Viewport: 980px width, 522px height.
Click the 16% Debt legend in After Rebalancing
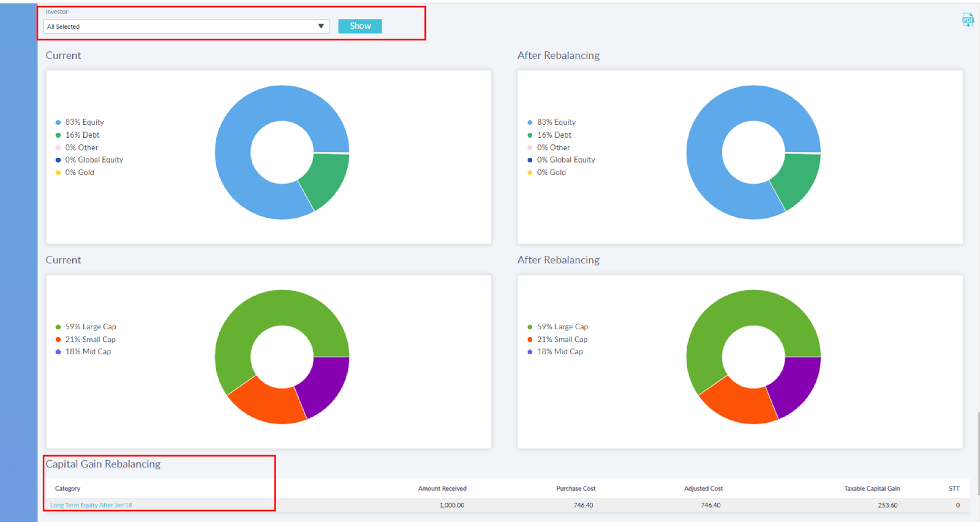(549, 135)
